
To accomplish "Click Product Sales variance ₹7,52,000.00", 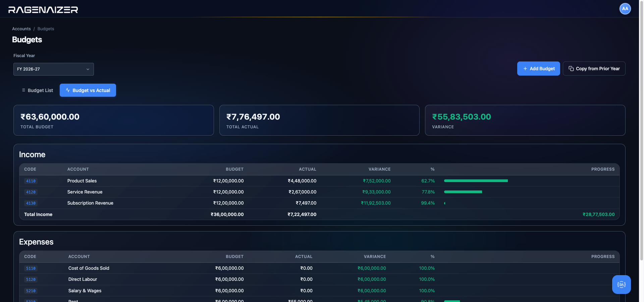I will click(377, 181).
